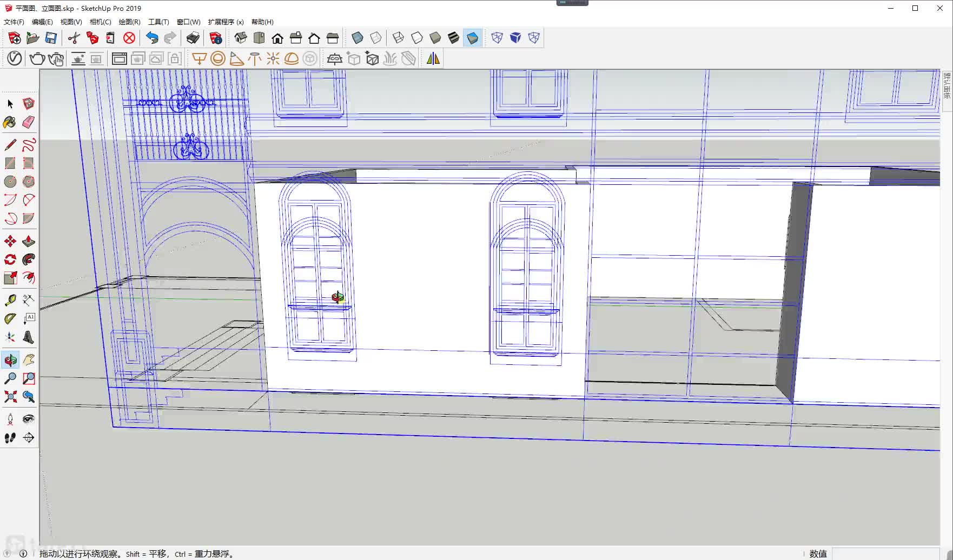This screenshot has height=560, width=953.
Task: Switch to Hidden Line style
Action: (417, 38)
